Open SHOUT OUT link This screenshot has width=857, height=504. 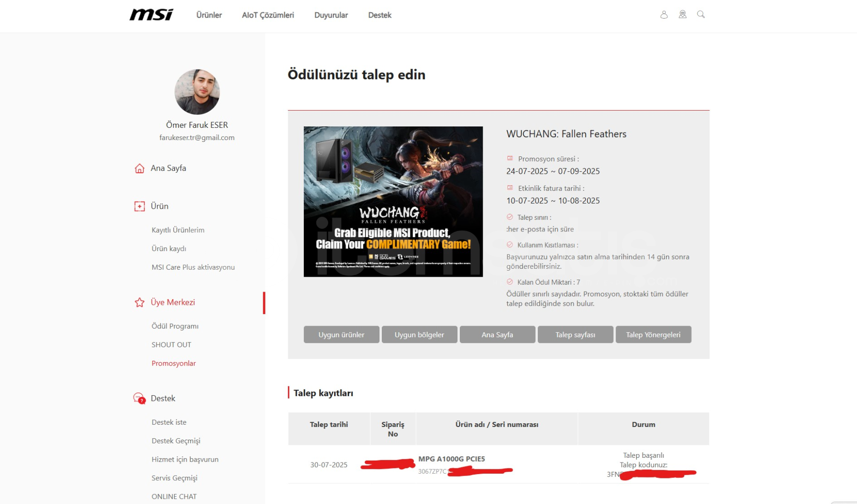(171, 345)
